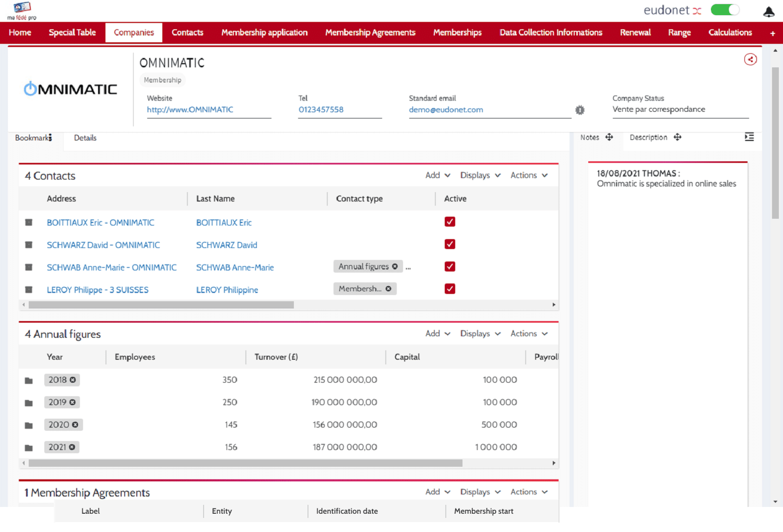This screenshot has height=532, width=783.
Task: Open the http://www.OMNIMATIC website link
Action: [190, 110]
